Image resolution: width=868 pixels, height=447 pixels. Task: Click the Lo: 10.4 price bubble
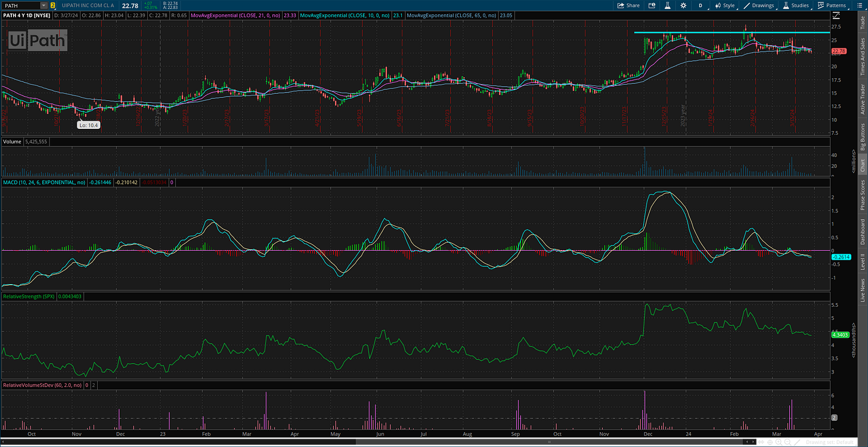pyautogui.click(x=88, y=125)
